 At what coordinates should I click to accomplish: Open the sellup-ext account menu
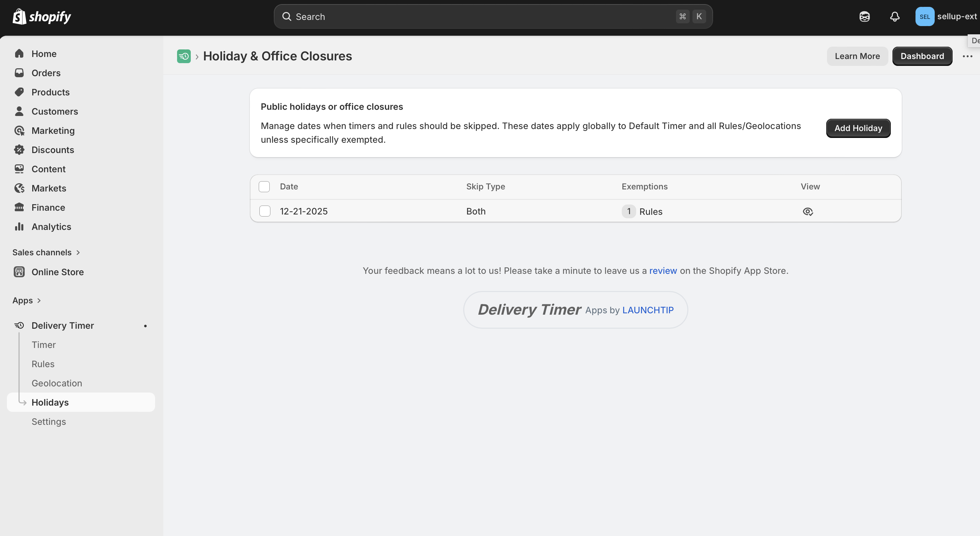(946, 17)
